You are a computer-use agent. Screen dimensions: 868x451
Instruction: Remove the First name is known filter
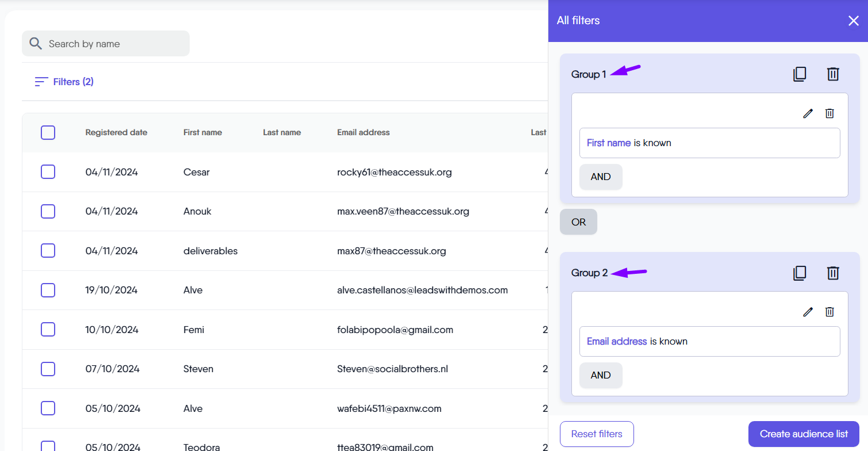tap(829, 113)
